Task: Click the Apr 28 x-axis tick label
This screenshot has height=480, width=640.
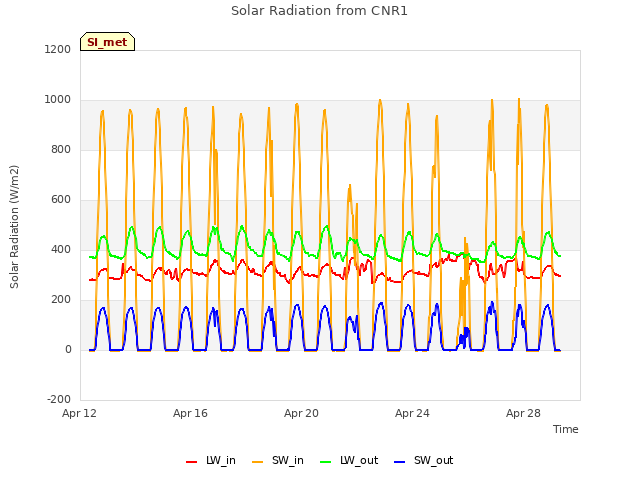Action: pos(523,413)
